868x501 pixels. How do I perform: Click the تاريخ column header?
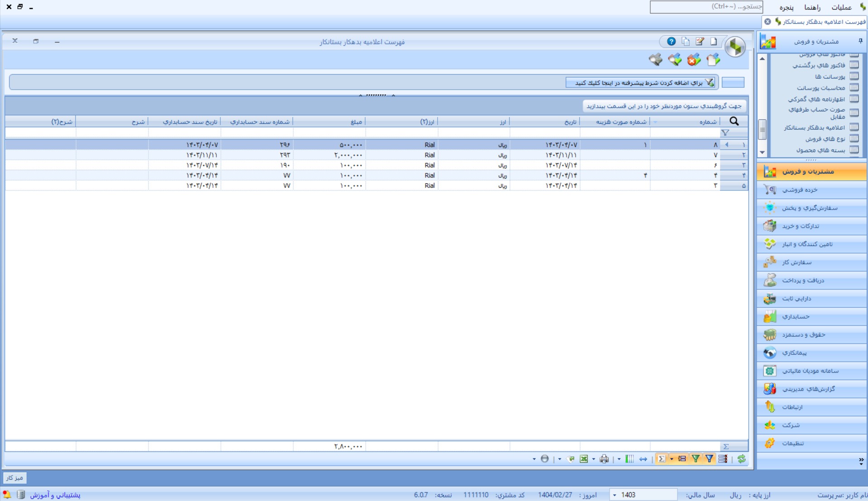coord(545,122)
